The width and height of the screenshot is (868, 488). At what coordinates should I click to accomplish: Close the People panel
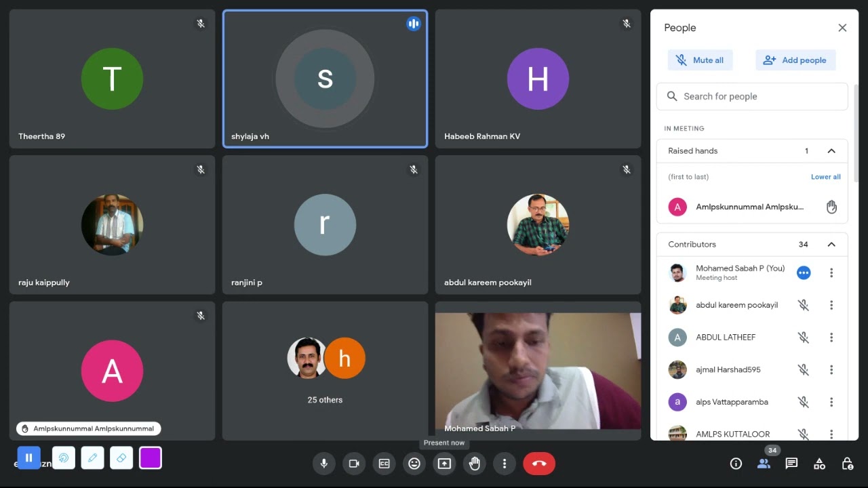coord(842,28)
